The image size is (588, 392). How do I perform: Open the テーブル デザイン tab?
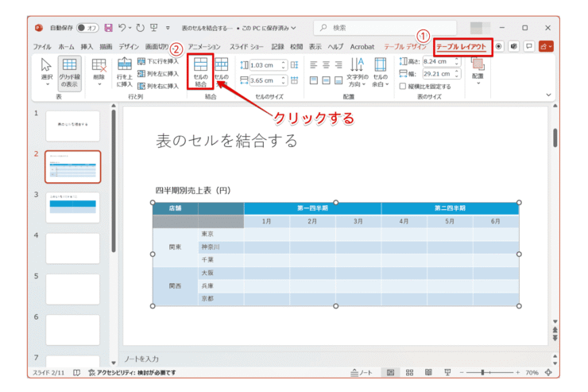click(405, 47)
